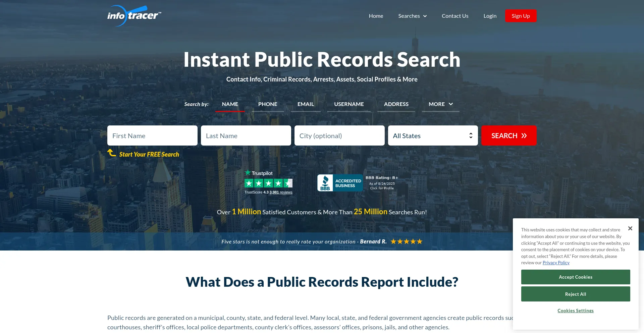Close the cookie consent popup

630,228
